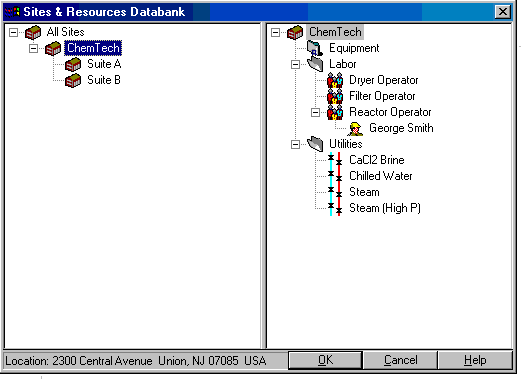Collapse the Reactor Operator branch
Viewport: 521px width, 379px height.
coord(315,112)
